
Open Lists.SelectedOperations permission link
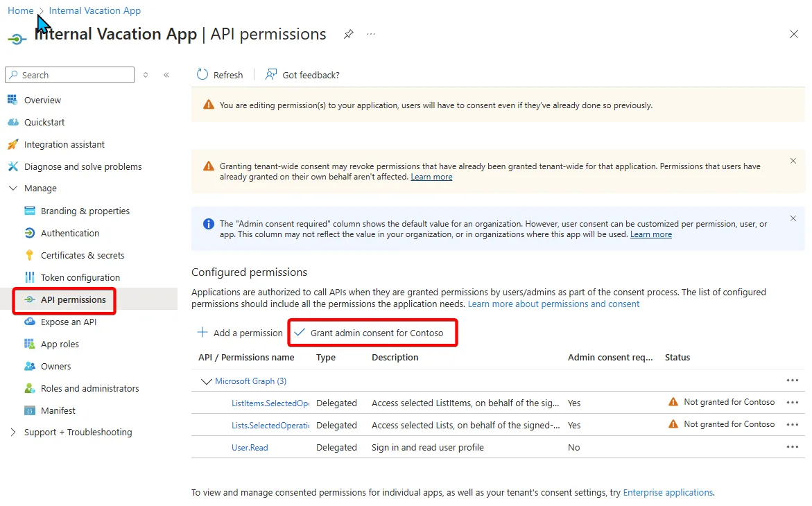pos(270,425)
